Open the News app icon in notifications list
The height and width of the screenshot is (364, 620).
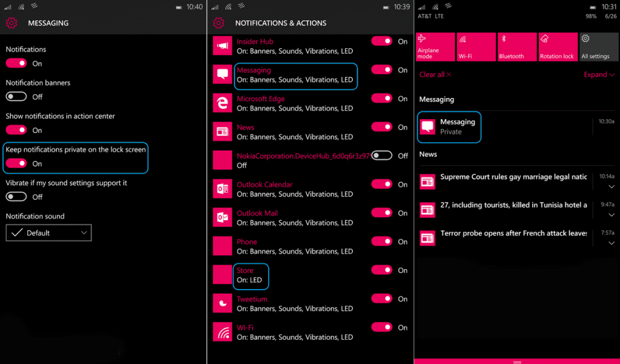coord(222,131)
